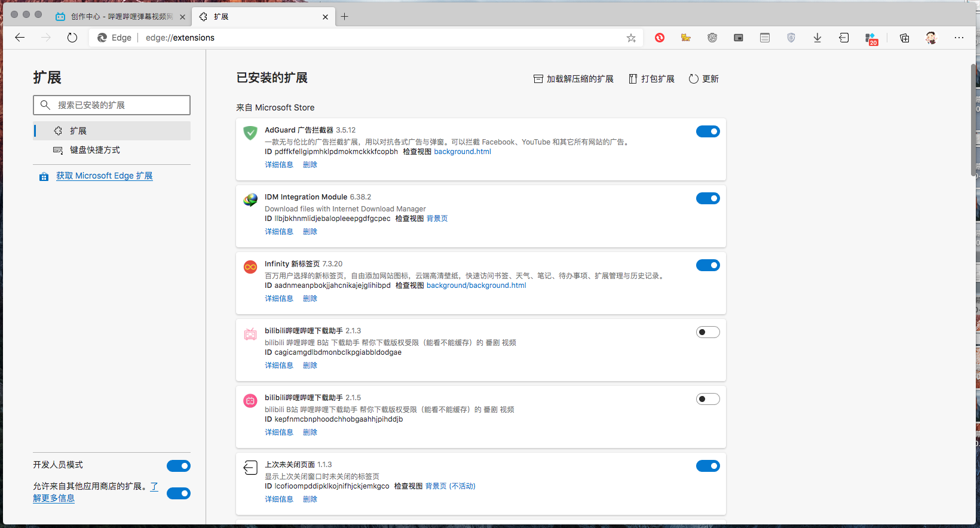Image resolution: width=980 pixels, height=528 pixels.
Task: Go back with the browser back arrow
Action: click(x=20, y=38)
